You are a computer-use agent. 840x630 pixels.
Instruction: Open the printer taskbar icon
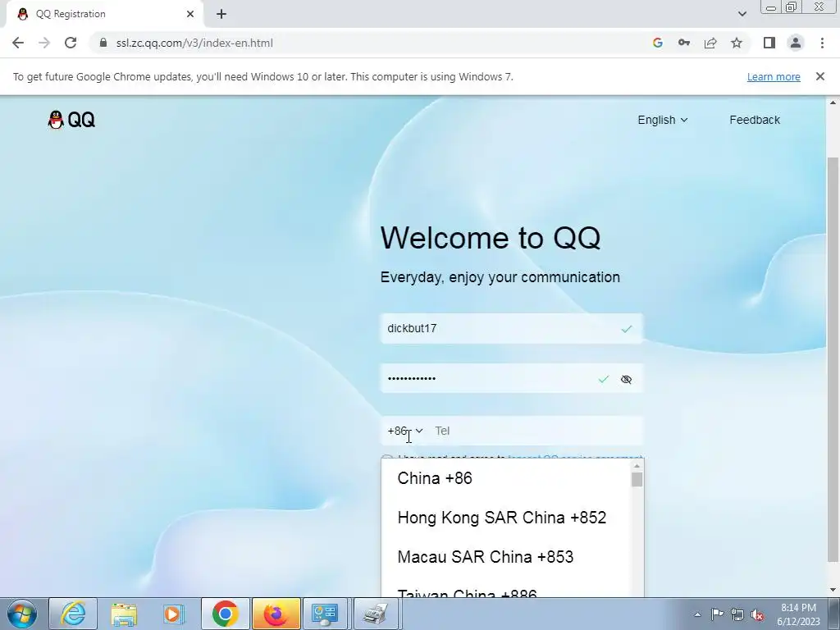coord(376,614)
